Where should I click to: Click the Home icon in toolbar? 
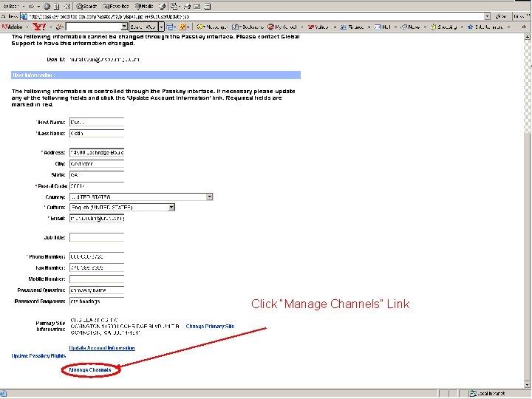point(66,7)
